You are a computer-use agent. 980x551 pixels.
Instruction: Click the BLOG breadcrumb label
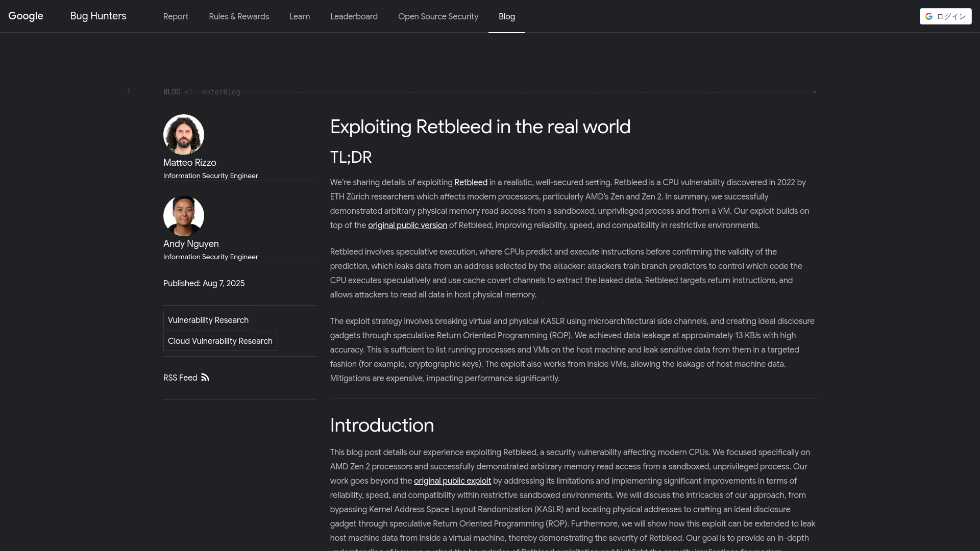171,92
